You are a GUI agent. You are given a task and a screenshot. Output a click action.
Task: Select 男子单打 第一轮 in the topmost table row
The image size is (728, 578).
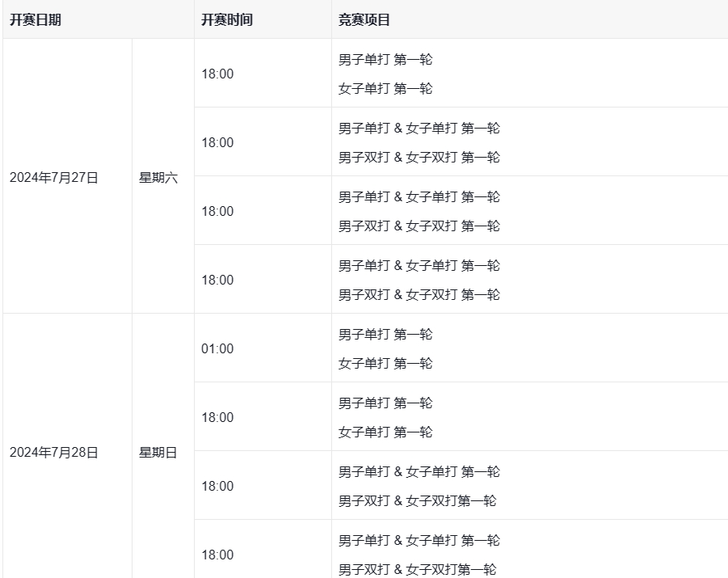[x=385, y=59]
